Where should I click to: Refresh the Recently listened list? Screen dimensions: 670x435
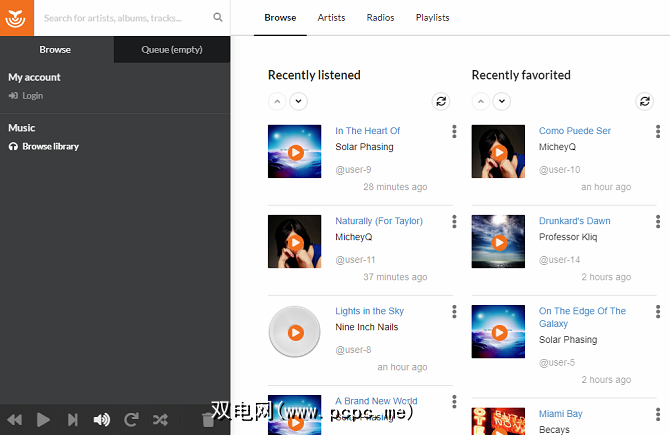[441, 102]
